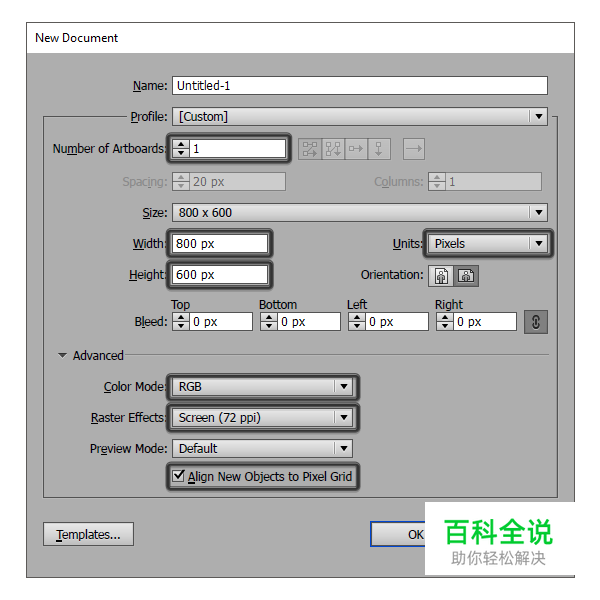Click the right-to-left layout arrow icon
Image resolution: width=600 pixels, height=600 pixels.
pos(414,149)
